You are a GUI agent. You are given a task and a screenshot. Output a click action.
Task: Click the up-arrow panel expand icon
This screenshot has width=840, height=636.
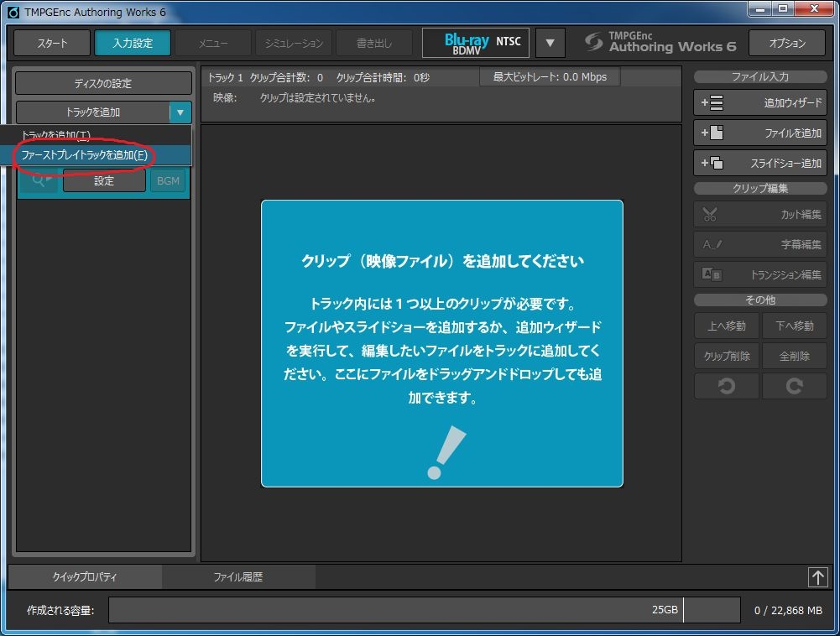click(x=817, y=577)
